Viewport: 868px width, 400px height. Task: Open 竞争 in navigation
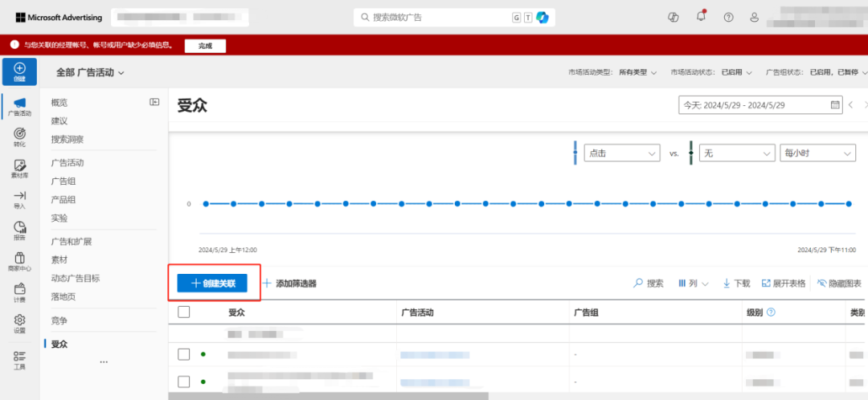click(x=59, y=320)
